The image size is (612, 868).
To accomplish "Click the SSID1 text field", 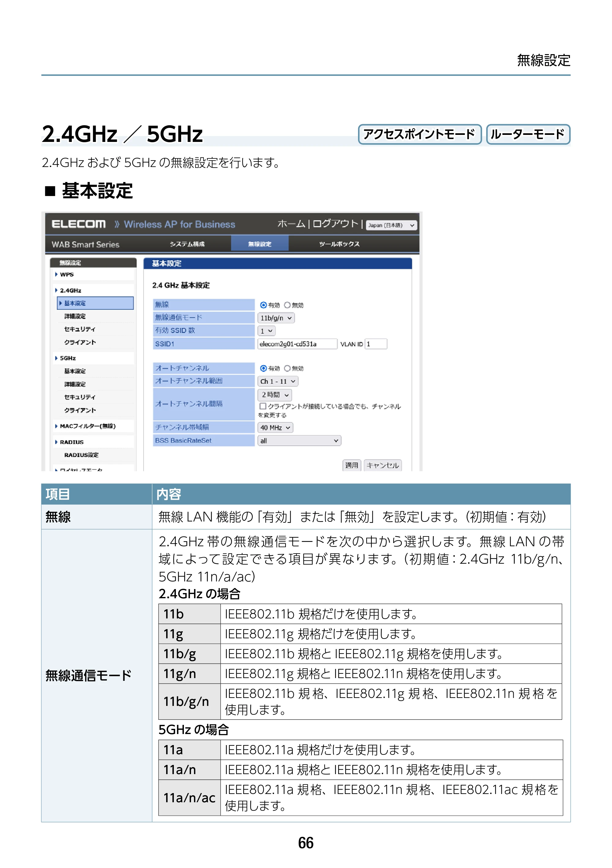I will coord(297,344).
